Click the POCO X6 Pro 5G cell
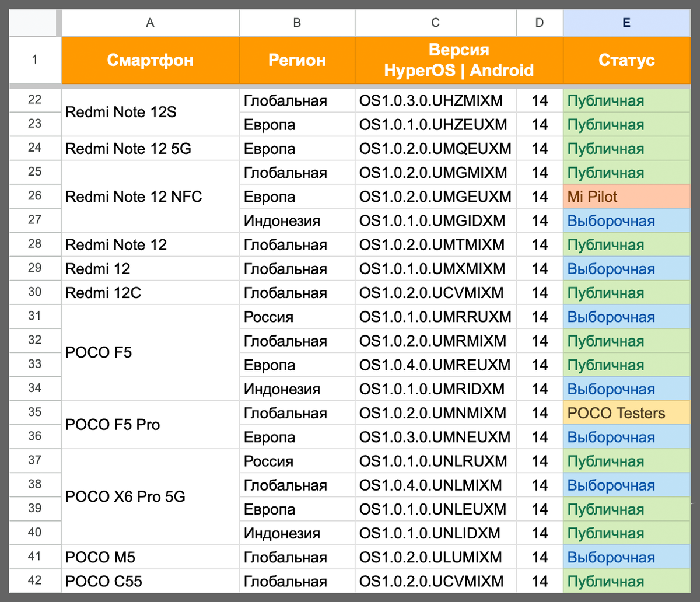The height and width of the screenshot is (602, 700). [x=150, y=497]
